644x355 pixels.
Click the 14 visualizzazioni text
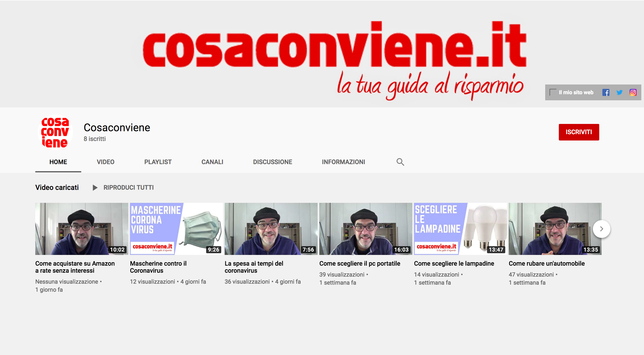[x=436, y=275]
